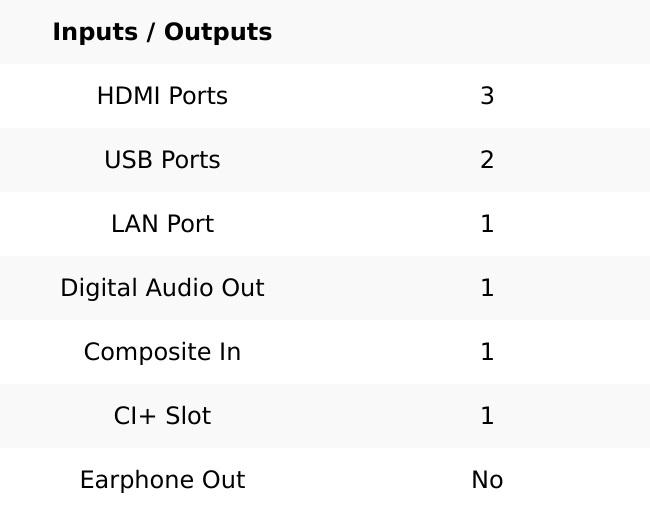The height and width of the screenshot is (512, 650).
Task: Highlight the entire Digital Audio Out row
Action: (325, 288)
